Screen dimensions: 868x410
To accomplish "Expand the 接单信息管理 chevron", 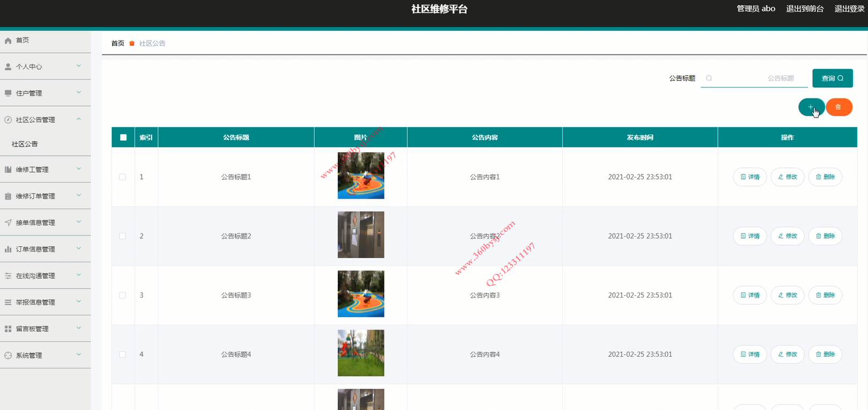I will [79, 222].
